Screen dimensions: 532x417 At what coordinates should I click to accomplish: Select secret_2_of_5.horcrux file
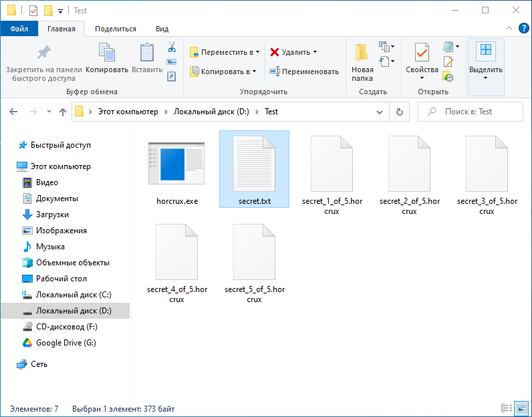point(409,174)
